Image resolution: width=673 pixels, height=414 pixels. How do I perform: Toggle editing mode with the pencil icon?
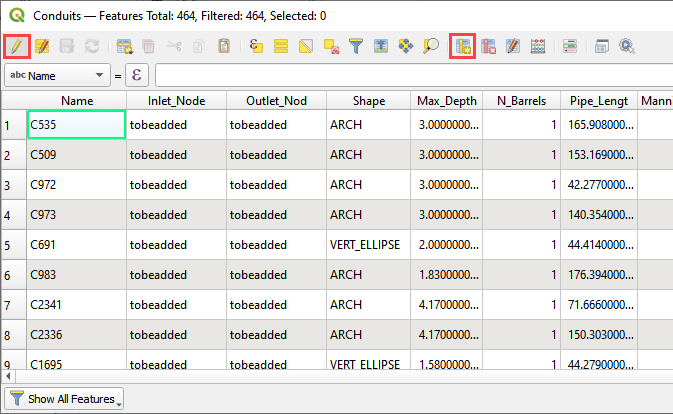[x=16, y=46]
